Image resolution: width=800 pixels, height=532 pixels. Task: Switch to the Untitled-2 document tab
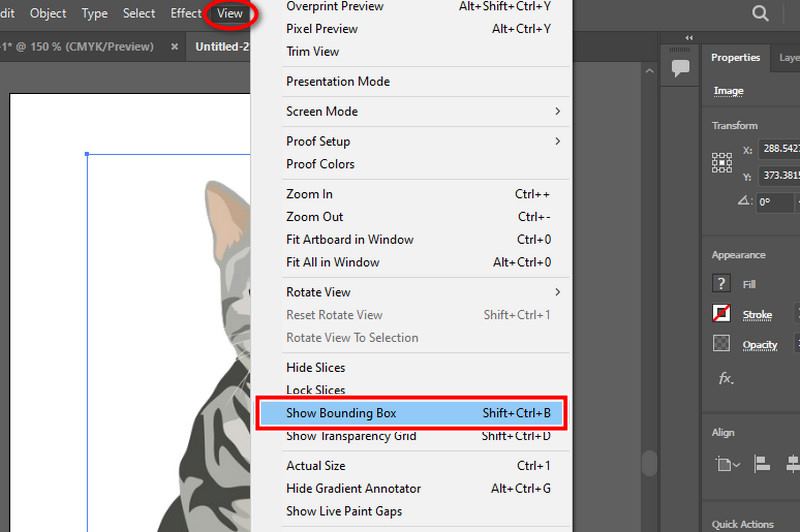coord(222,46)
